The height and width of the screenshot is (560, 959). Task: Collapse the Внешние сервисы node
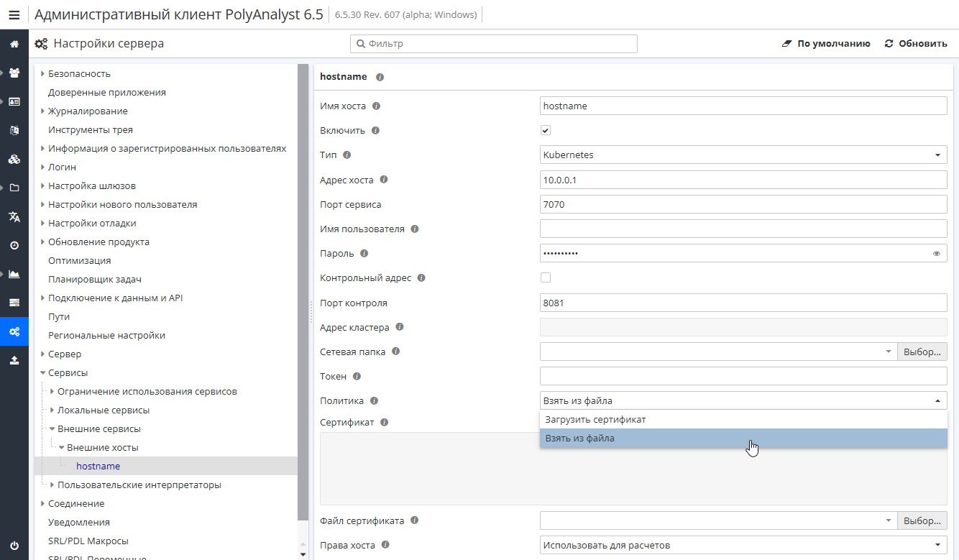(52, 429)
